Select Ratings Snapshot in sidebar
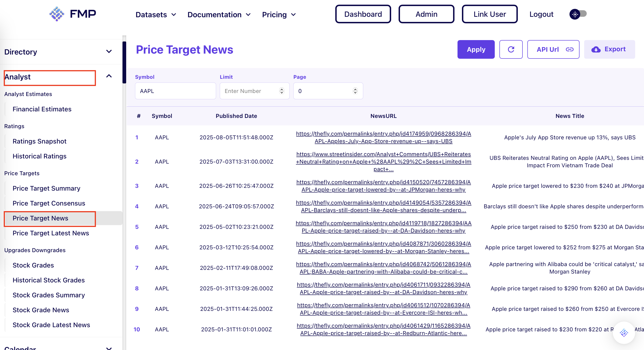The height and width of the screenshot is (350, 644). coord(40,141)
